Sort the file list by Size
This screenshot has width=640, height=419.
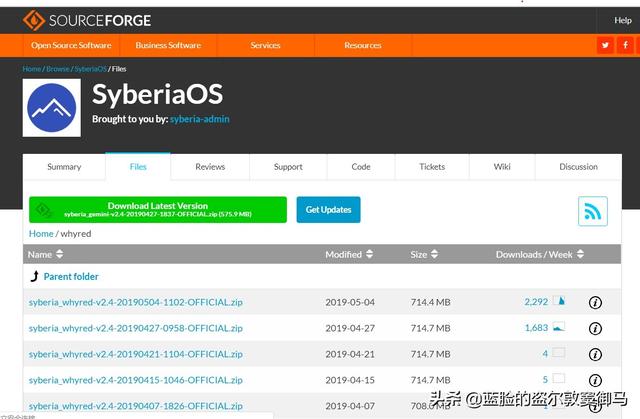(x=424, y=254)
